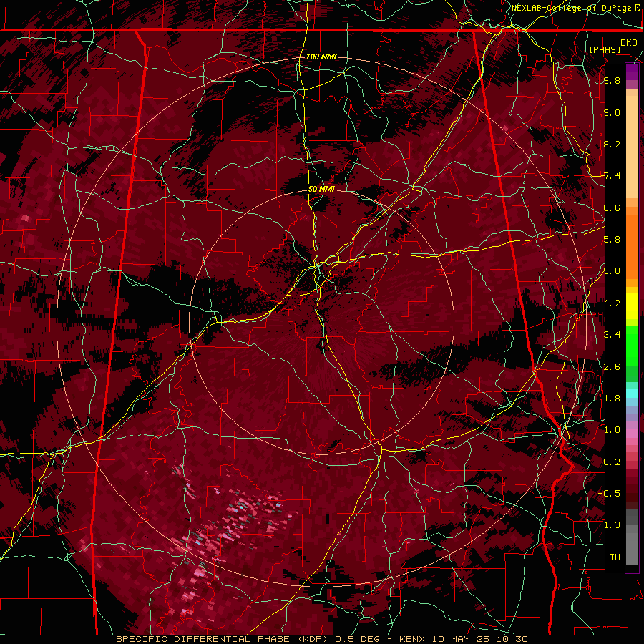This screenshot has height=644, width=644.
Task: Click the NEXLAB-College of DuPage label
Action: tap(573, 8)
